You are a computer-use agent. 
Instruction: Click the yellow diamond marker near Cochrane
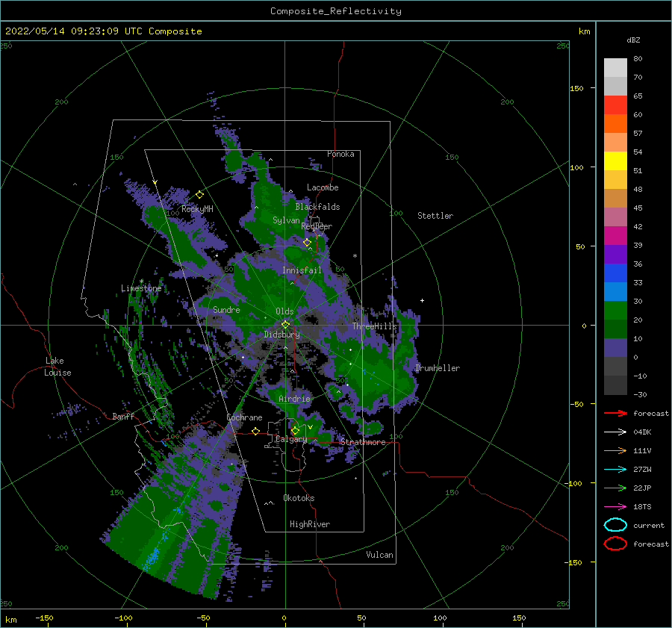(x=255, y=431)
